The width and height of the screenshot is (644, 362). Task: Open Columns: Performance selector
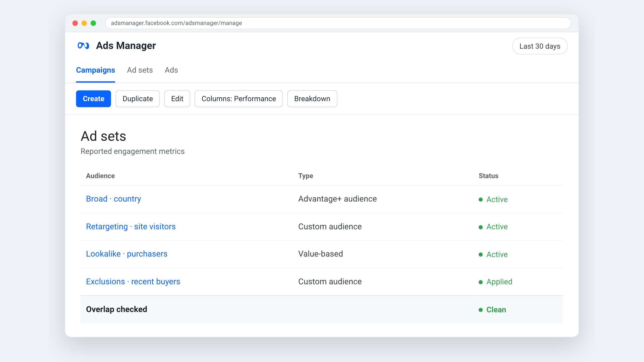239,99
